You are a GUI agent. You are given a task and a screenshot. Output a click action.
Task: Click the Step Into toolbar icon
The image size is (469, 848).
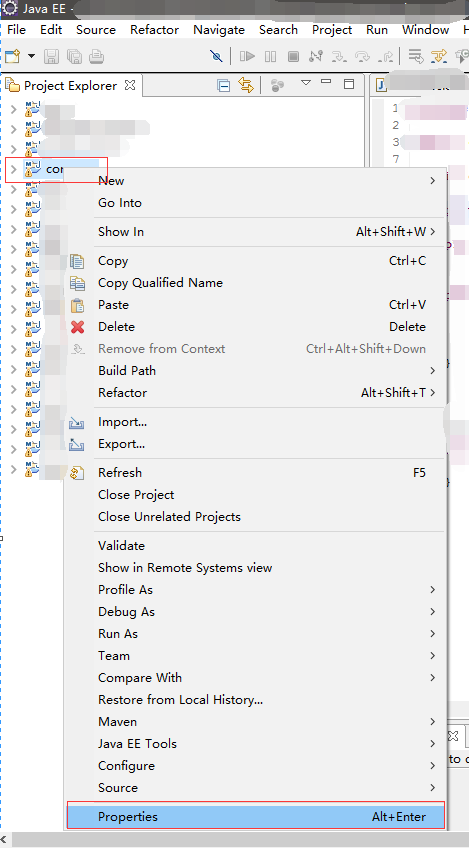coord(339,56)
